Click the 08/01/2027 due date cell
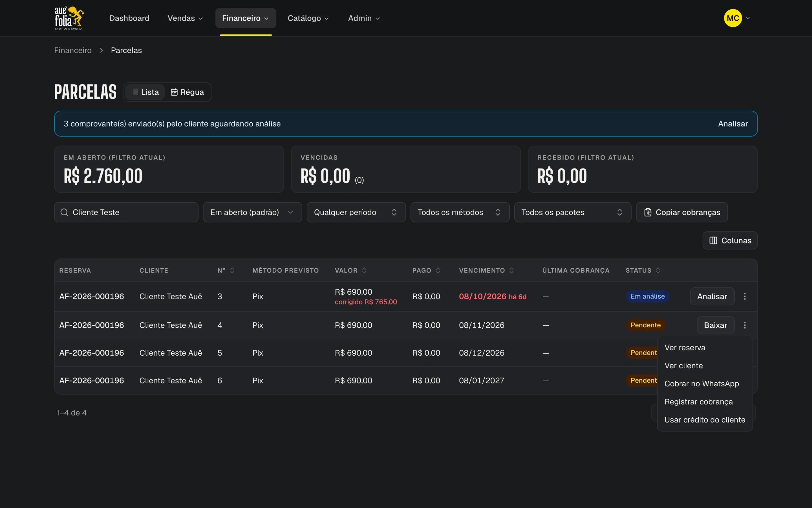The width and height of the screenshot is (812, 508). click(x=481, y=380)
